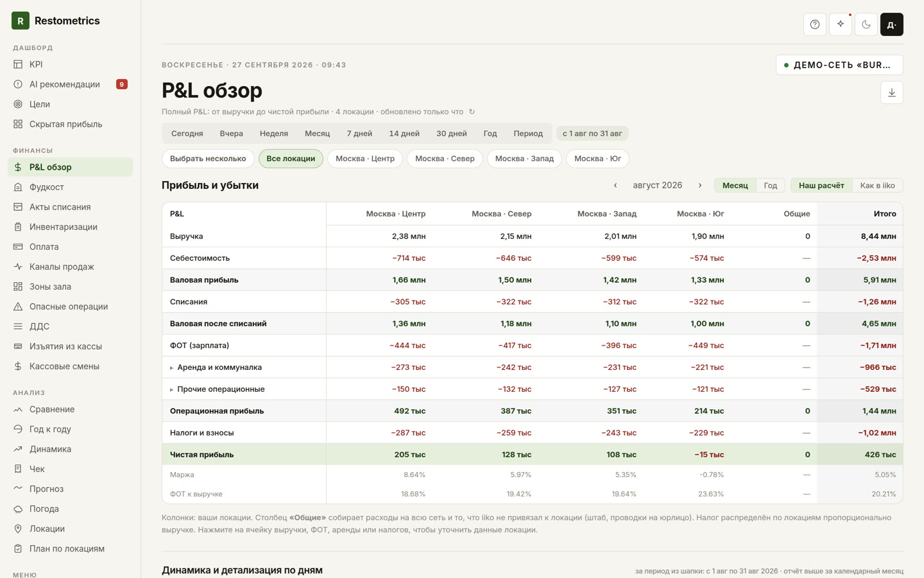Open Зоны зала page
Image resolution: width=924 pixels, height=578 pixels.
coord(71,286)
